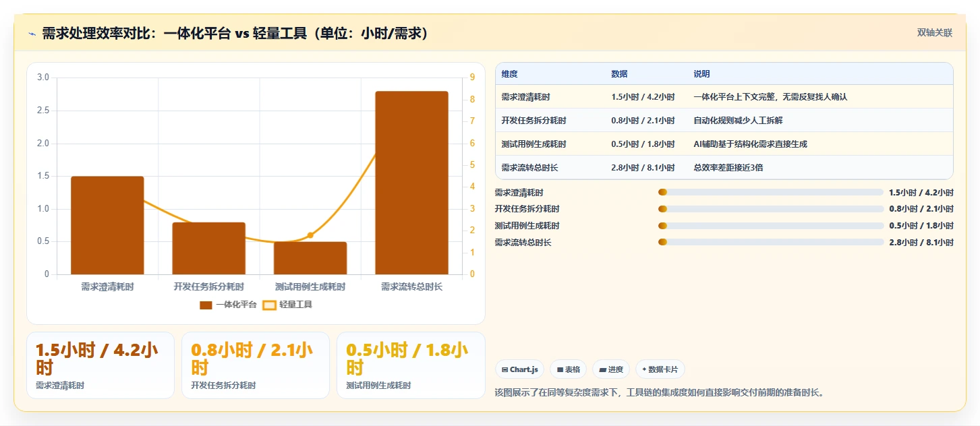Image resolution: width=980 pixels, height=426 pixels.
Task: Click 测试用例生成耗时 cell in the table
Action: (x=534, y=144)
